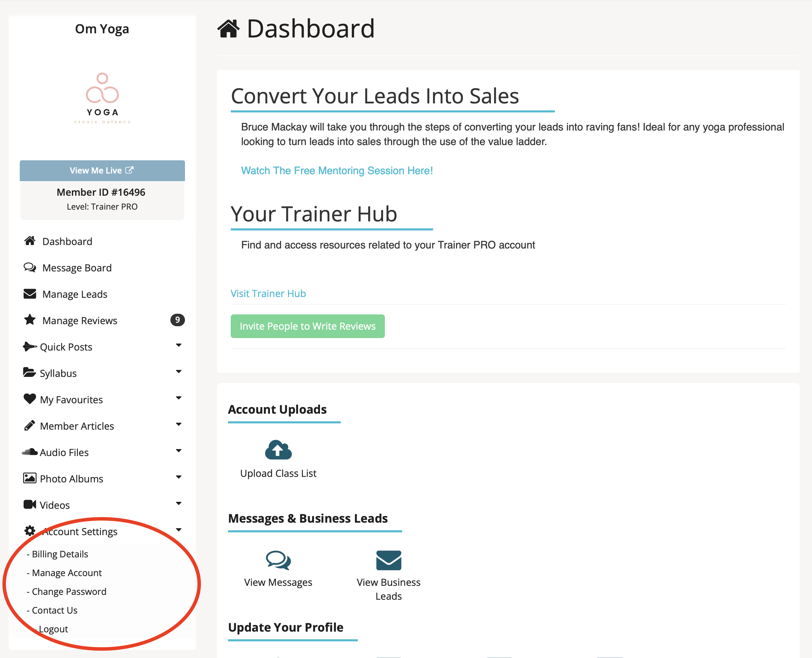Click the Dashboard home icon at page top

coord(229,27)
